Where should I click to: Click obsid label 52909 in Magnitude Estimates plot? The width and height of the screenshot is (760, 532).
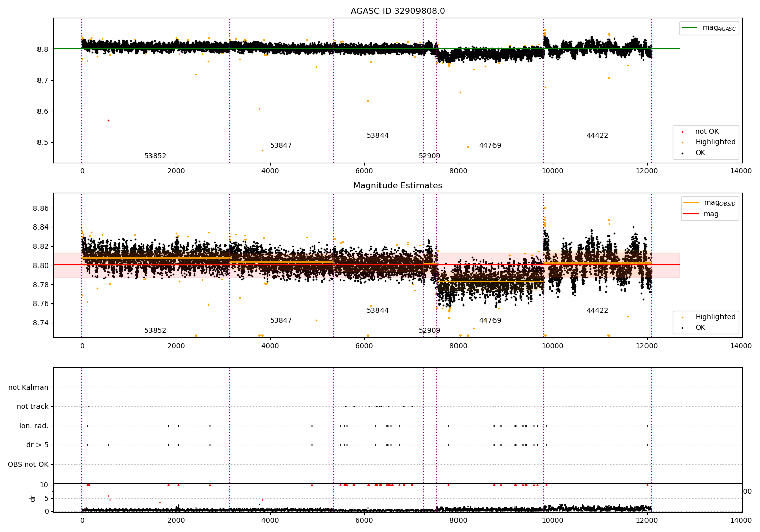[x=429, y=331]
